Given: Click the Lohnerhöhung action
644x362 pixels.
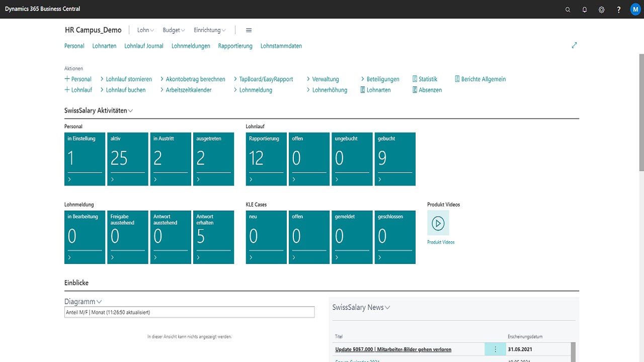Looking at the screenshot, I should 327,90.
